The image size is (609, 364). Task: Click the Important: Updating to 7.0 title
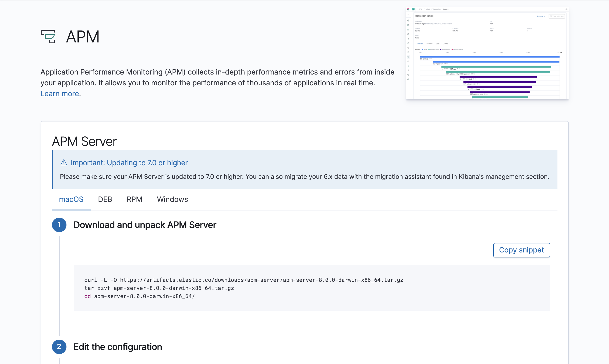pyautogui.click(x=129, y=163)
